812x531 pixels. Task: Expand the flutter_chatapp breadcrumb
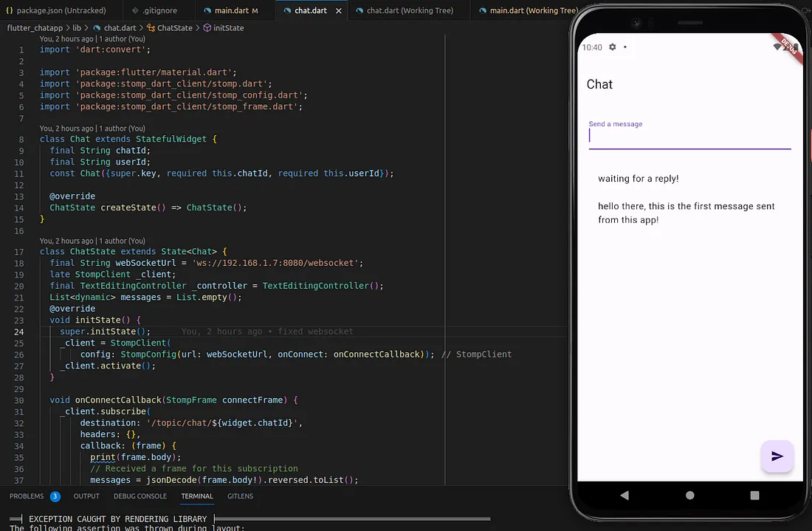pyautogui.click(x=35, y=28)
